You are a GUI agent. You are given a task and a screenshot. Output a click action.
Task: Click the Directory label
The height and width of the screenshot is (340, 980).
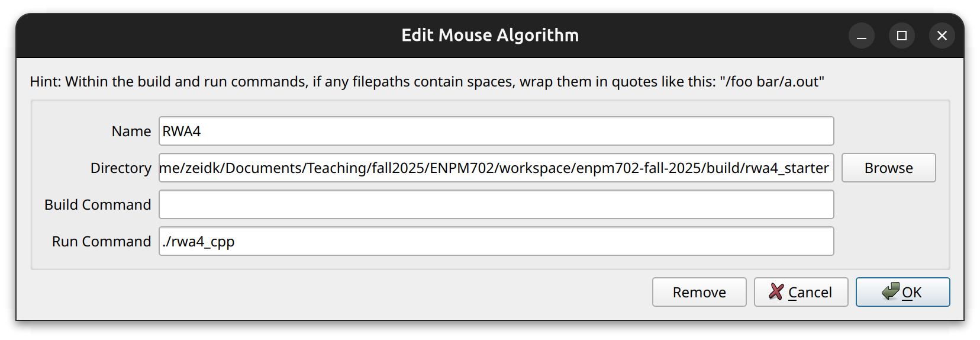121,168
